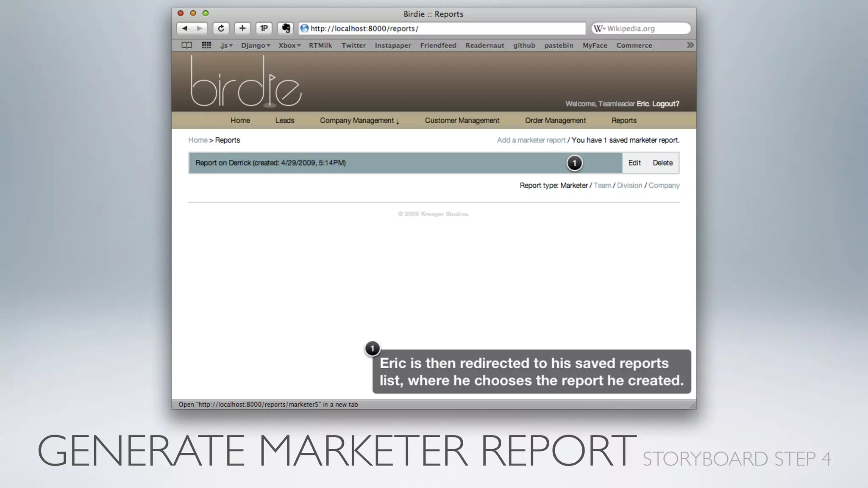The height and width of the screenshot is (488, 868).
Task: Click the plus Add Bookmark button
Action: point(242,28)
